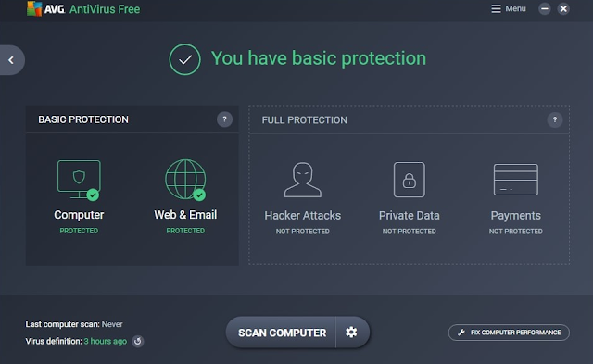Click the 'Never' last scan value
Viewport: 593px width, 364px height.
tap(112, 324)
